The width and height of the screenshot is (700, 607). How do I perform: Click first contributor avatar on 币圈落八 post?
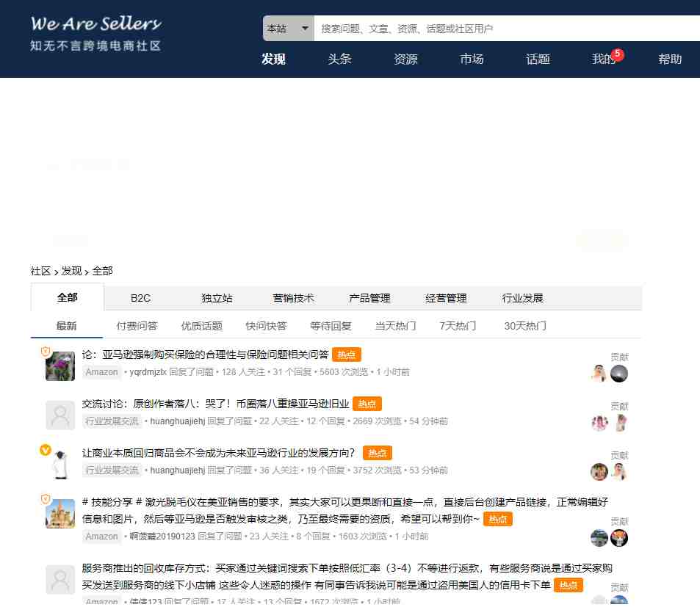(599, 422)
